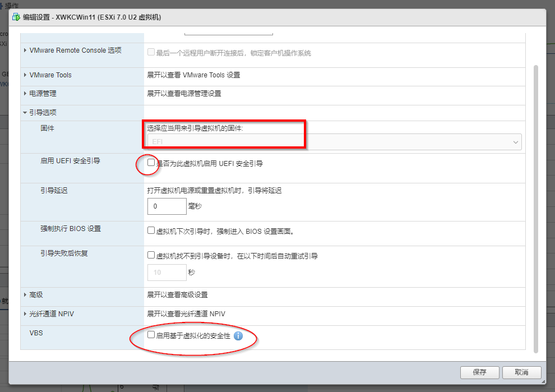This screenshot has width=555, height=392.
Task: Click the text 选择应当用来引导虚拟机的固件:
Action: click(x=195, y=128)
